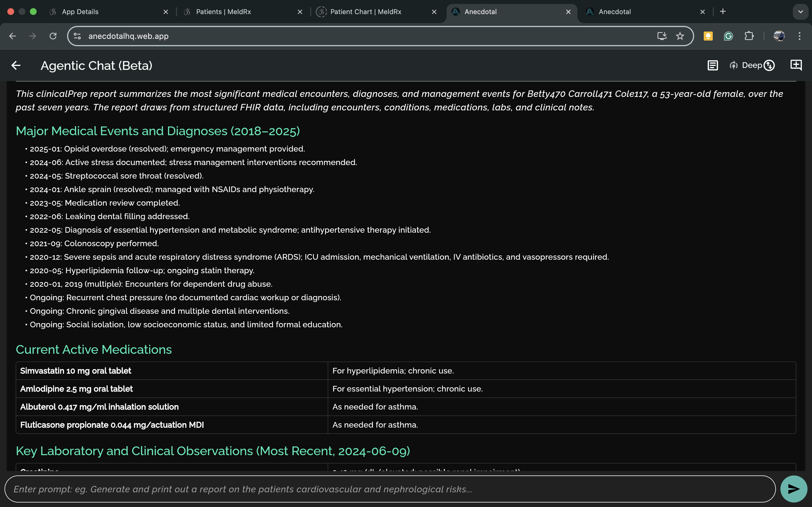Screen dimensions: 812x507
Task: Click the swap arrows icon beside Deep
Action: point(769,65)
